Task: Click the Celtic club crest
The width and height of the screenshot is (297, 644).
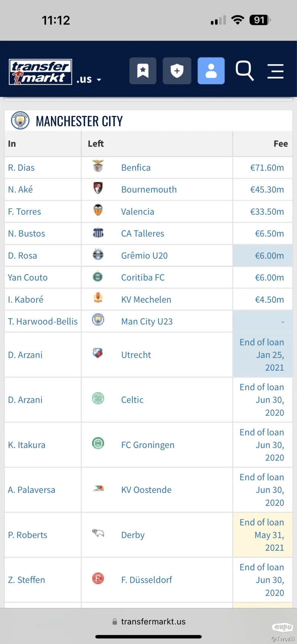Action: [98, 399]
